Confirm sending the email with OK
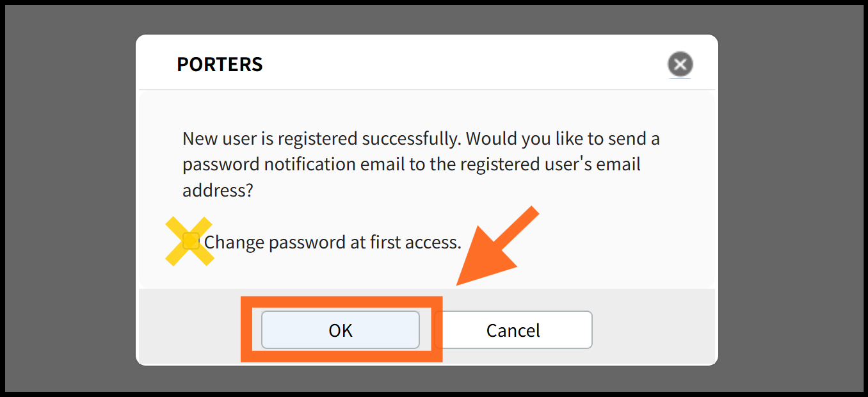This screenshot has width=868, height=397. pos(341,330)
